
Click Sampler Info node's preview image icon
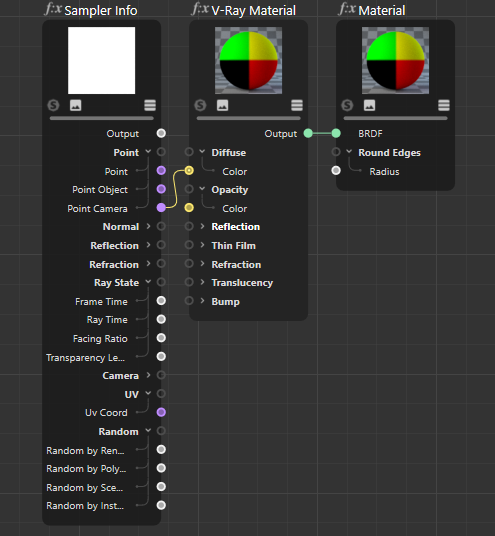76,105
